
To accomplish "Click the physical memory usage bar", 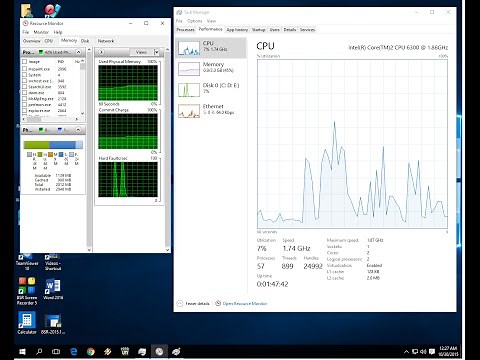I will coord(53,145).
